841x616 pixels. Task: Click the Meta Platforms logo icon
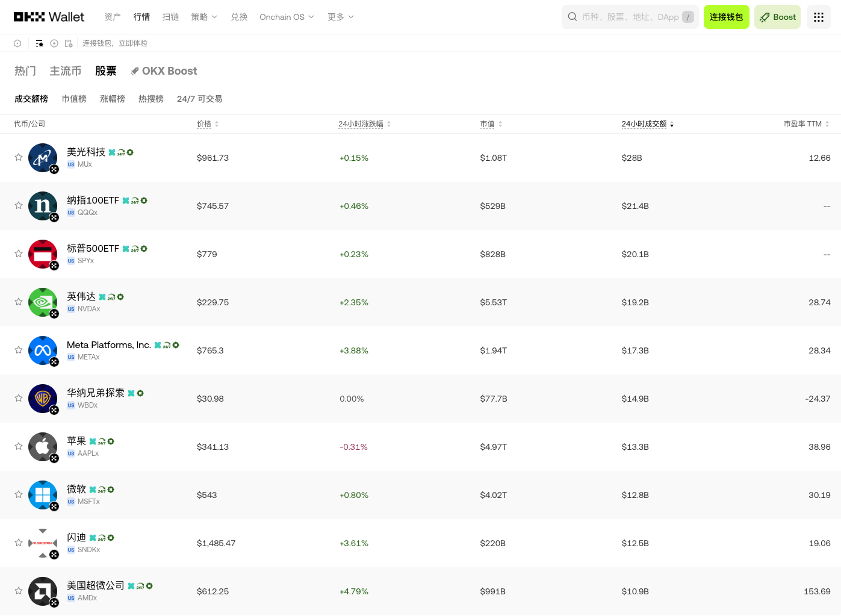pyautogui.click(x=43, y=350)
